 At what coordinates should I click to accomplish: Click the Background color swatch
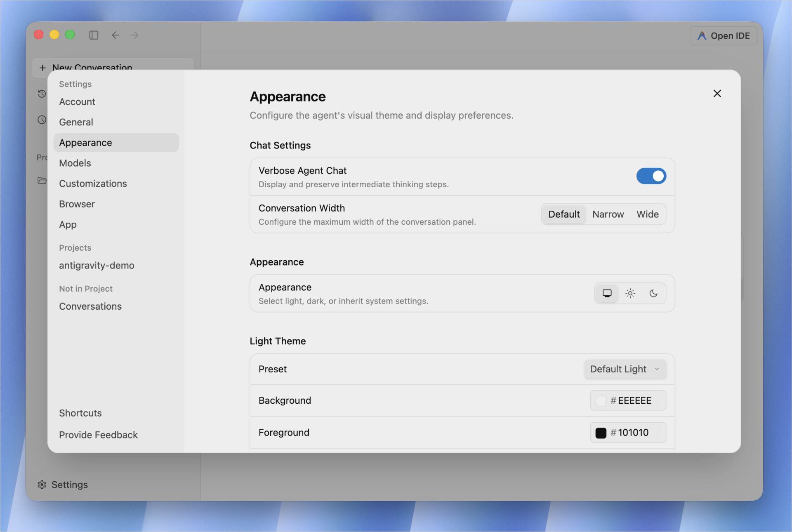(601, 400)
